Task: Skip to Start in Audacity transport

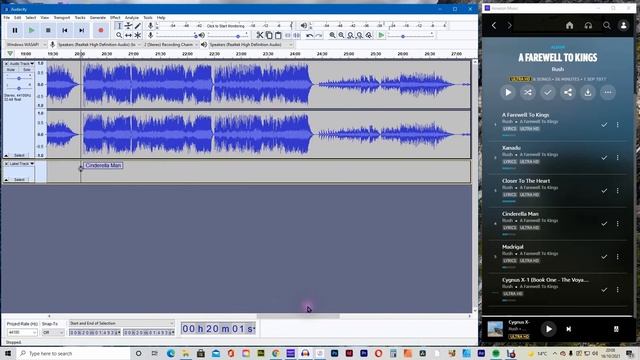Action: 65,30
